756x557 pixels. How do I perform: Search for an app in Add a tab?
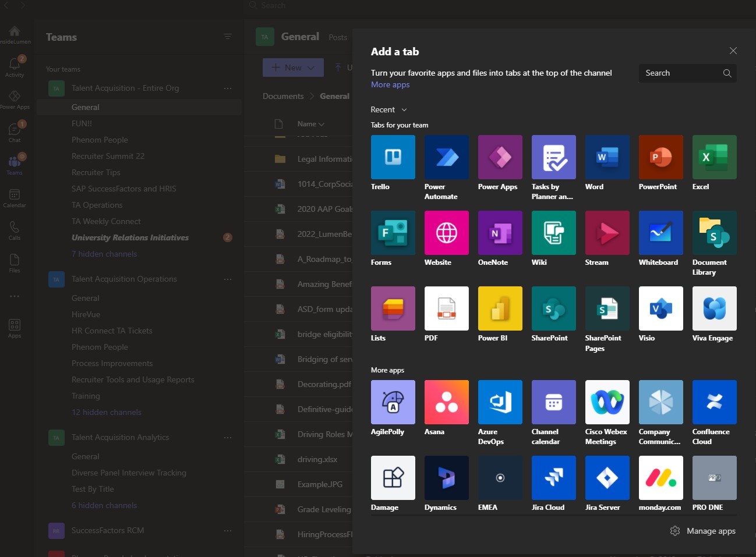click(688, 73)
